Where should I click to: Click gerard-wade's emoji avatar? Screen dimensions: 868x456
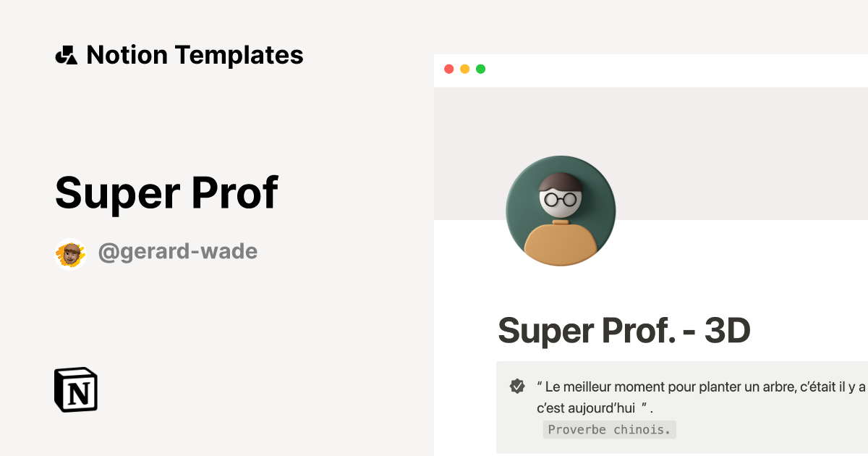69,251
